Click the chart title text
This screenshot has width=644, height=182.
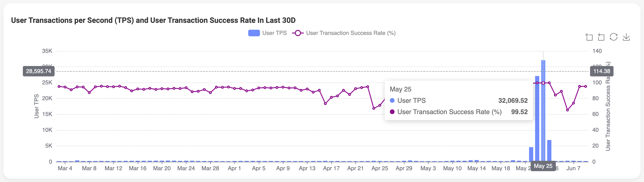[153, 20]
